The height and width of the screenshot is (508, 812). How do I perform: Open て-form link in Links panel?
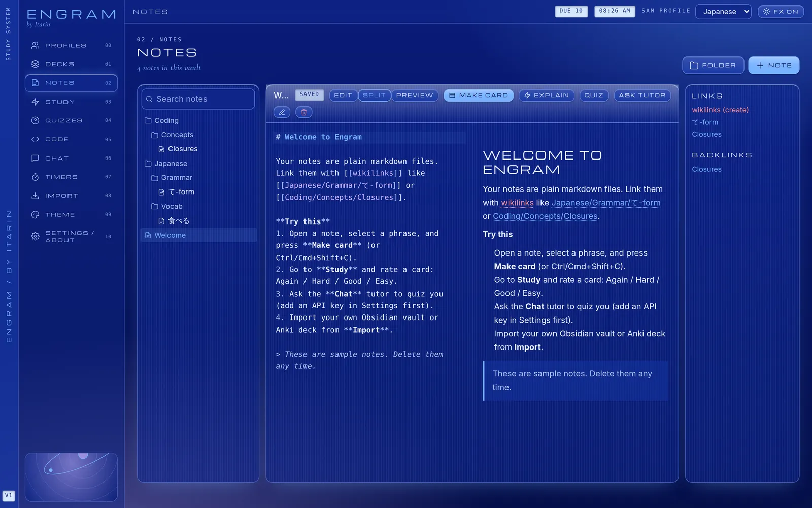[705, 122]
